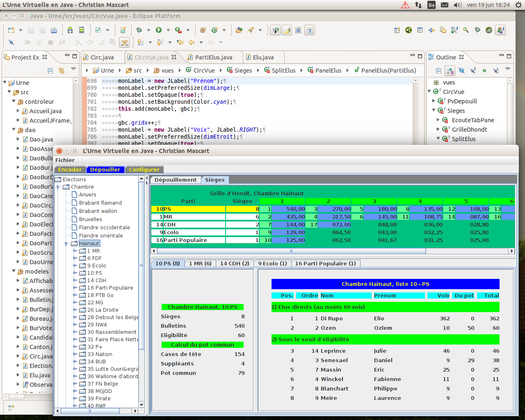The image size is (525, 420).
Task: Click the New Java Class icon
Action: click(x=215, y=30)
